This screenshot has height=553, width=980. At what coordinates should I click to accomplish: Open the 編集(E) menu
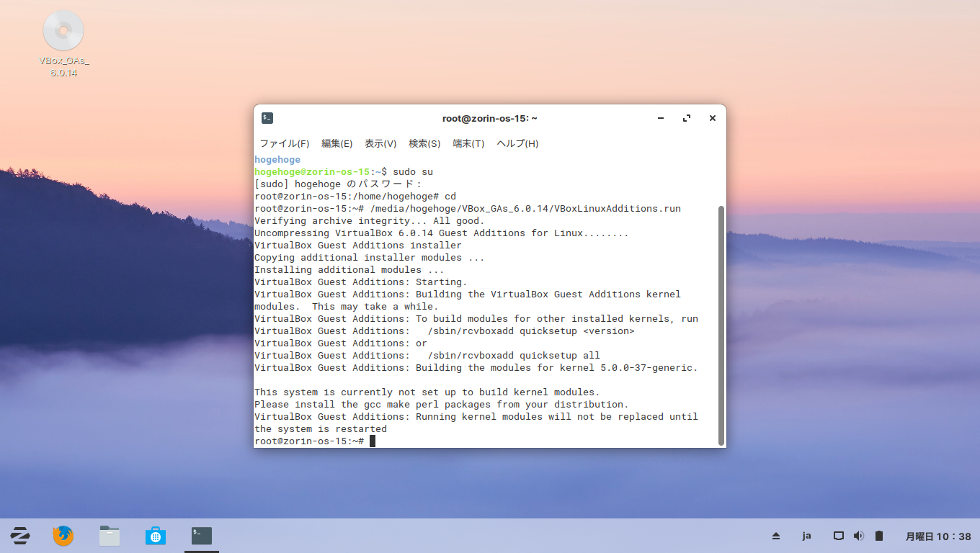[x=337, y=143]
